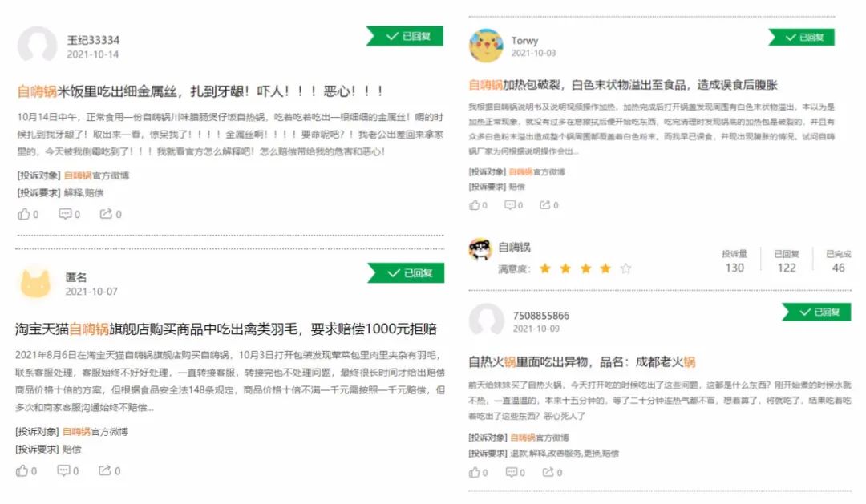The height and width of the screenshot is (504, 866).
Task: Click the 已完成 count 46
Action: tap(839, 268)
